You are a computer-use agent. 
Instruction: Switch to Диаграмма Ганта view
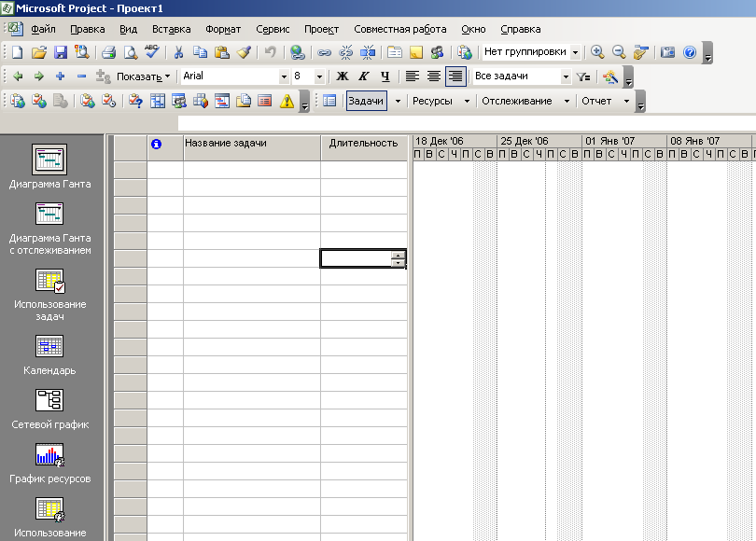tap(49, 166)
